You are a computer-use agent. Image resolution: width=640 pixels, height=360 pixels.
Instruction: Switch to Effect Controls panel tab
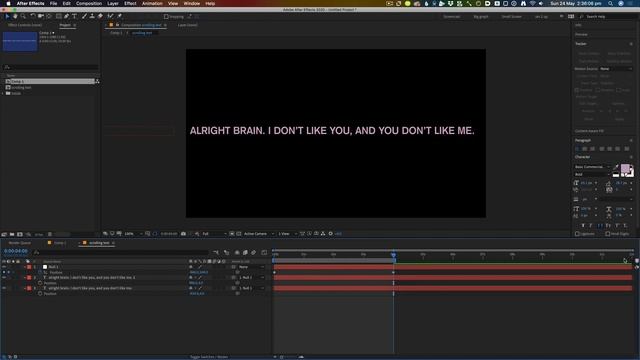[25, 25]
